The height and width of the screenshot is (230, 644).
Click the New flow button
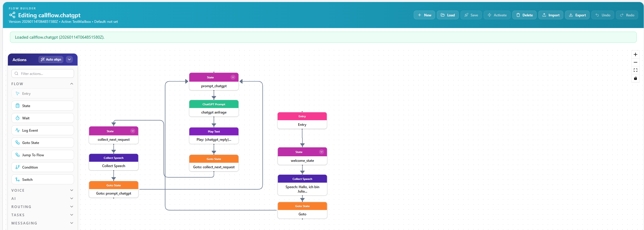(424, 15)
